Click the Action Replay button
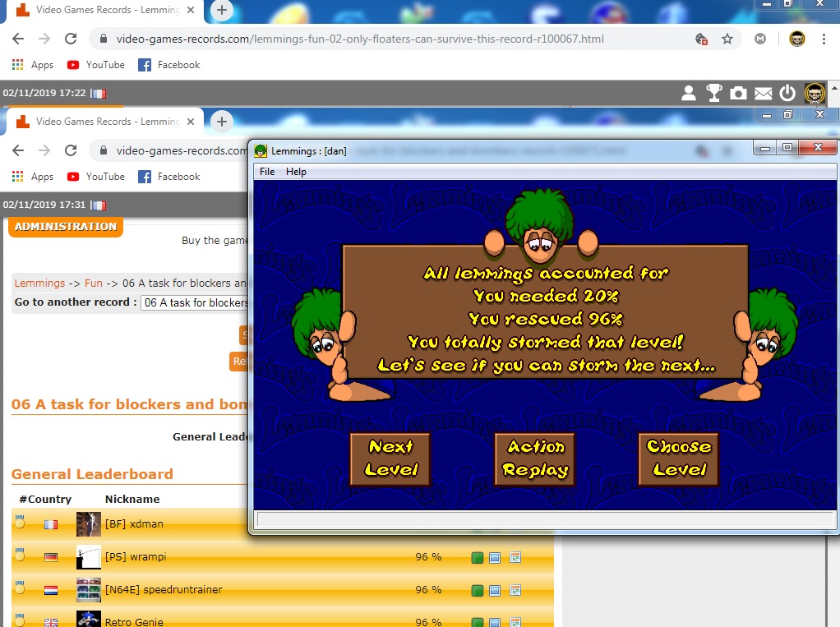This screenshot has width=840, height=627. pos(535,459)
